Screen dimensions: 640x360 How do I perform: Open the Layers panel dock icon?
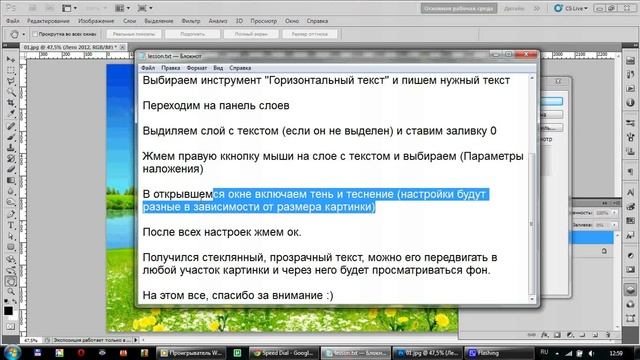pyautogui.click(x=631, y=290)
